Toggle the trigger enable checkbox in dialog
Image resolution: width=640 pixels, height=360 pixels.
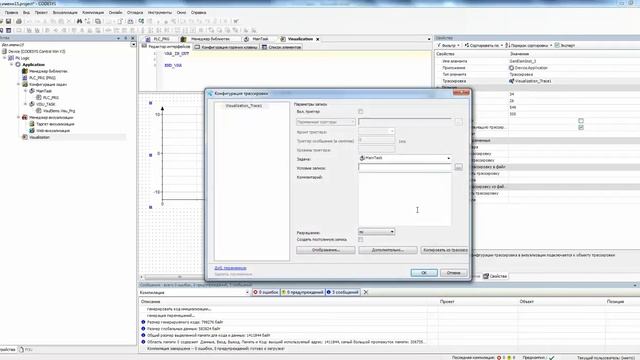click(360, 111)
